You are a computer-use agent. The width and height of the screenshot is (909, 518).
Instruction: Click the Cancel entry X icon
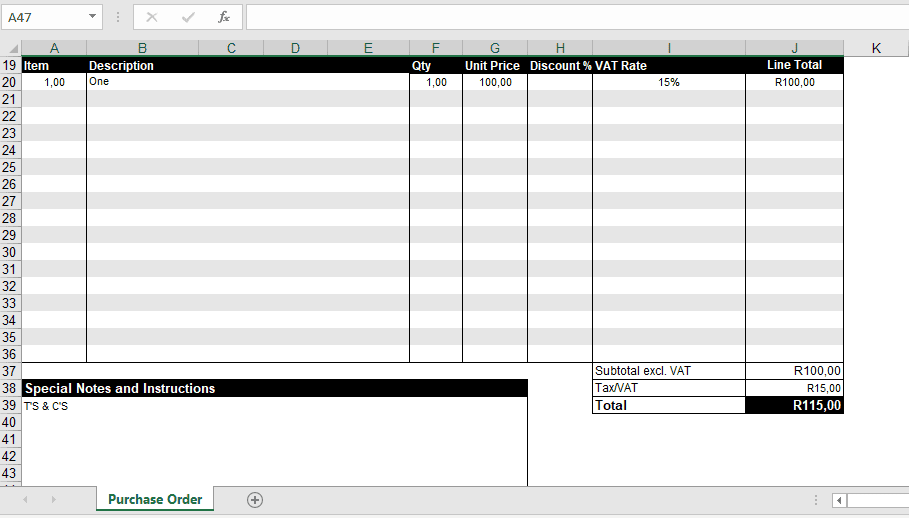[152, 17]
